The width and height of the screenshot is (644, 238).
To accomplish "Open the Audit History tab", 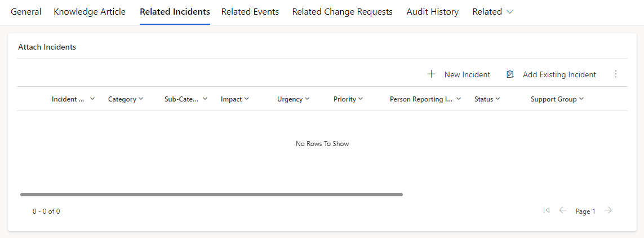I will point(433,12).
